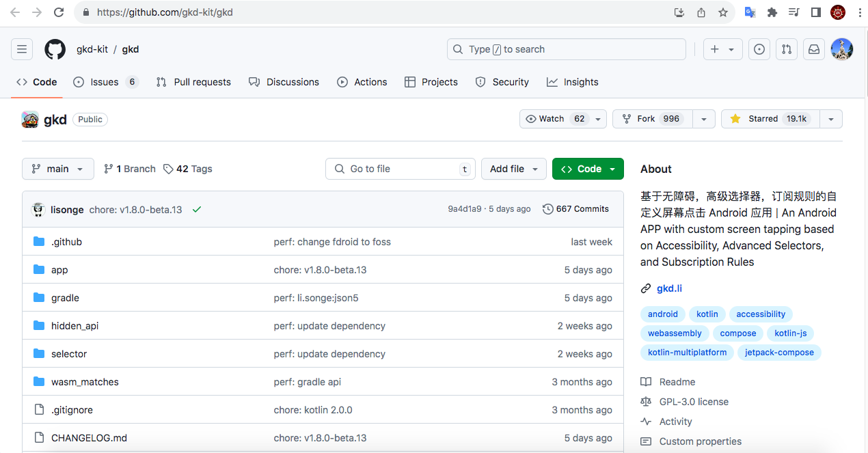Share the page using the browser share icon
Screen dimensions: 868x453
tap(701, 12)
